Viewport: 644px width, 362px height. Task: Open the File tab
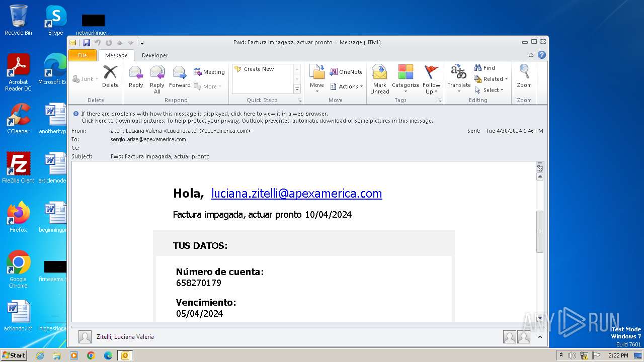point(83,55)
